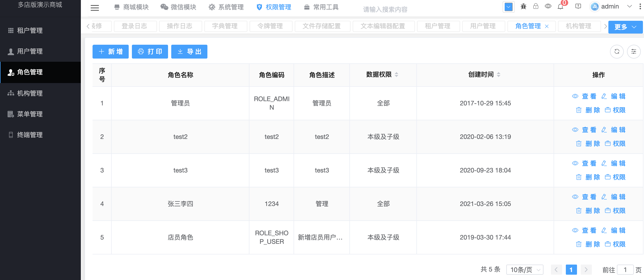Collapse the sidebar with the hamburger icon
The height and width of the screenshot is (280, 644).
click(x=95, y=8)
